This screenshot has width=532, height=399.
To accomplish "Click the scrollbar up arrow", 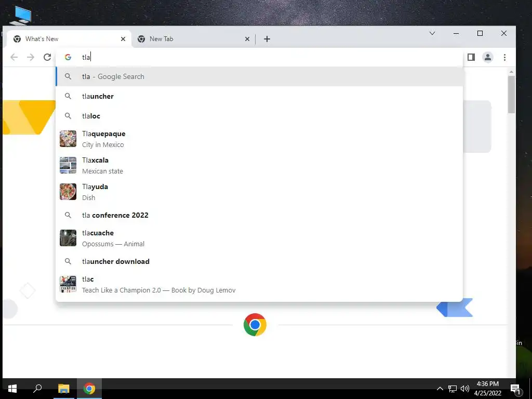I will [511, 72].
